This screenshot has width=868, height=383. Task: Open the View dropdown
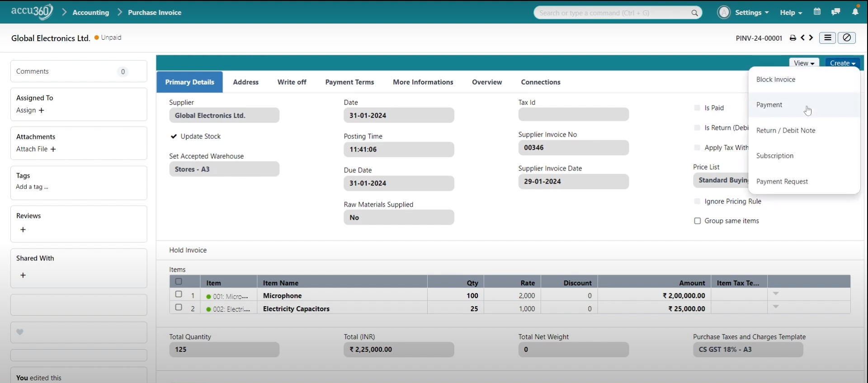pyautogui.click(x=804, y=63)
